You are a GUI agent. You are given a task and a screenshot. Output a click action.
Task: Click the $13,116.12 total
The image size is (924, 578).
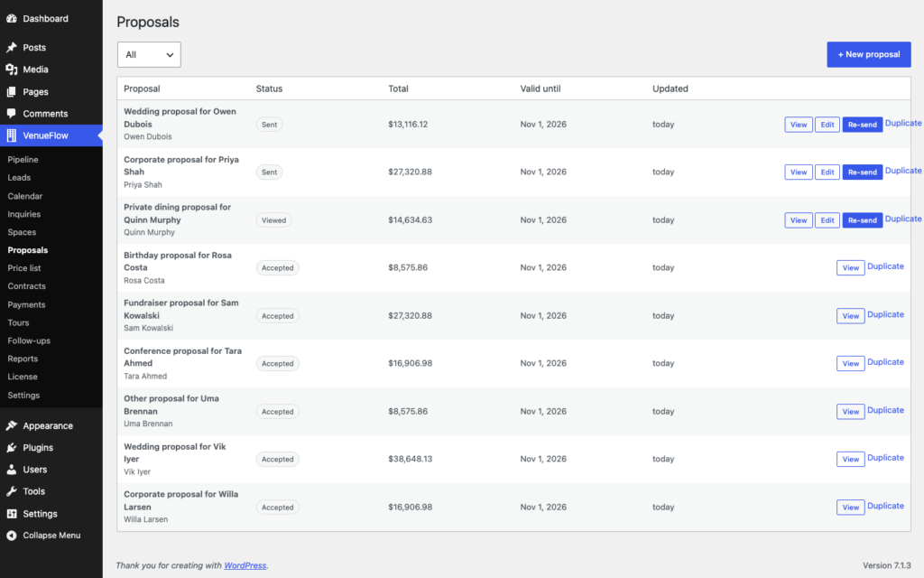click(408, 125)
